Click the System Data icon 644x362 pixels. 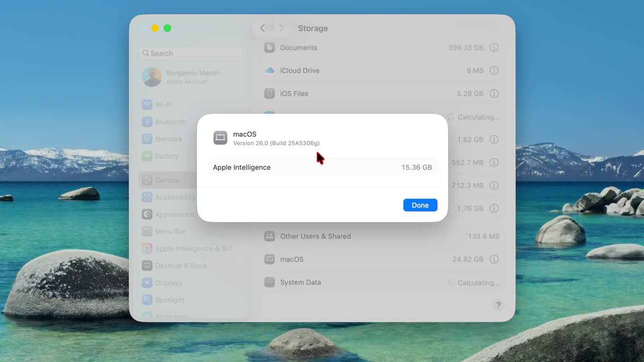[x=270, y=282]
